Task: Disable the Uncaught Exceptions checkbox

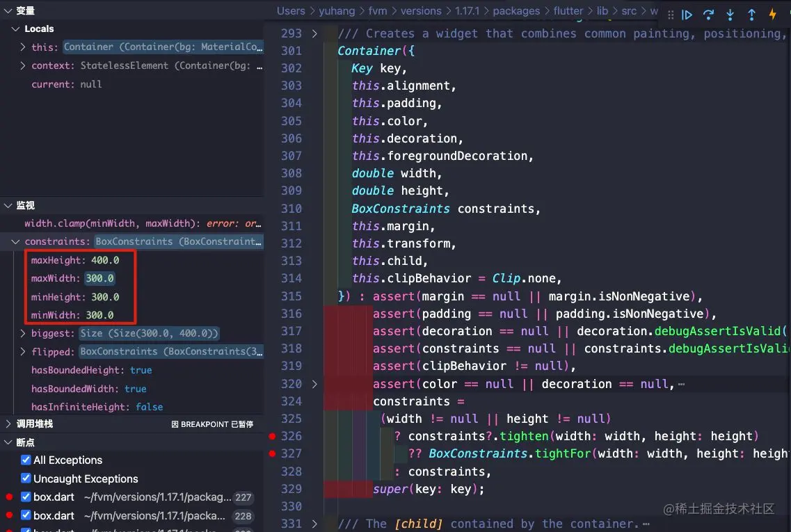Action: point(26,478)
